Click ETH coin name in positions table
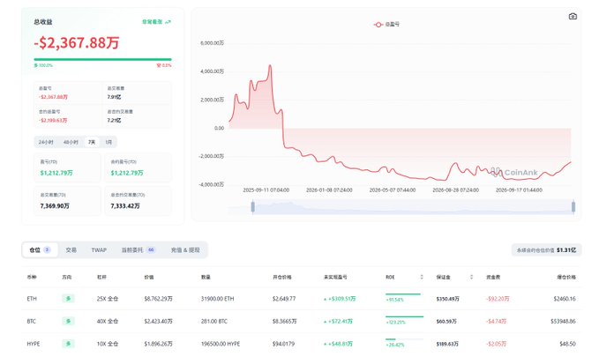The image size is (599, 364). [32, 299]
